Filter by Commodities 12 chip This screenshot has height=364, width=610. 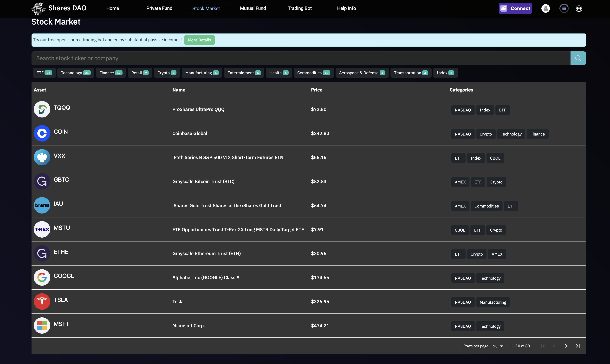(314, 73)
